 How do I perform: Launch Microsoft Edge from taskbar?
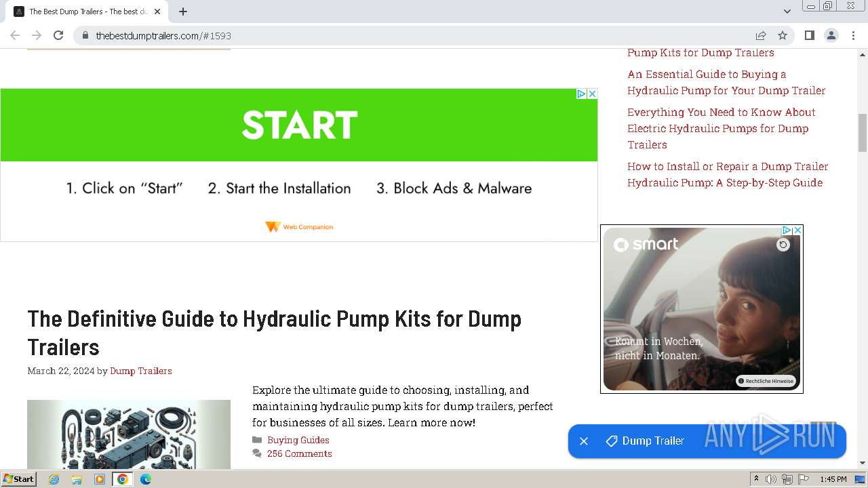(x=146, y=479)
